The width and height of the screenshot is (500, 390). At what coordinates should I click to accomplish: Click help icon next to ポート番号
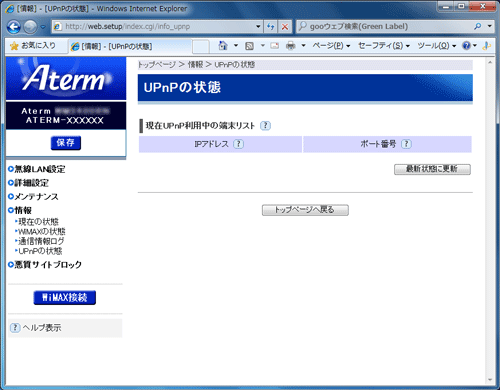406,144
